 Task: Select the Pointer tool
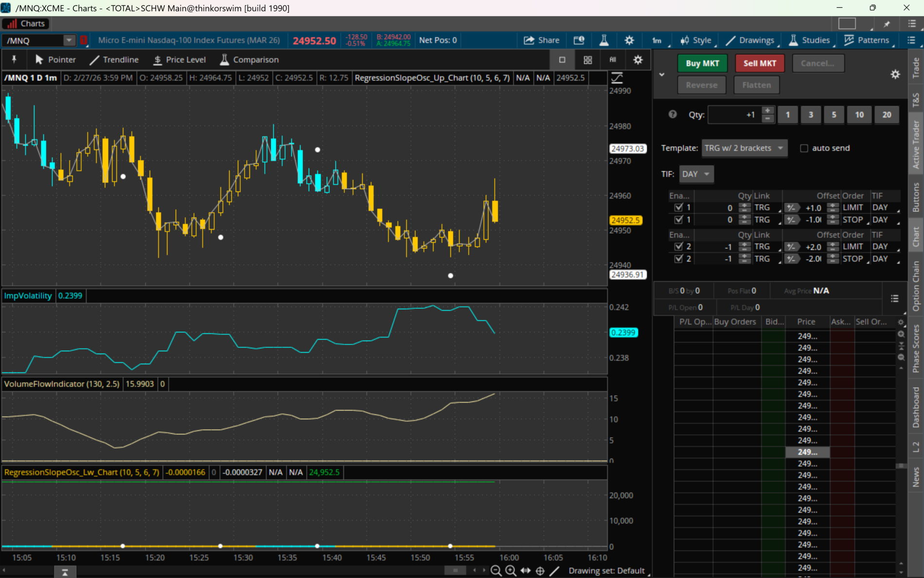55,59
